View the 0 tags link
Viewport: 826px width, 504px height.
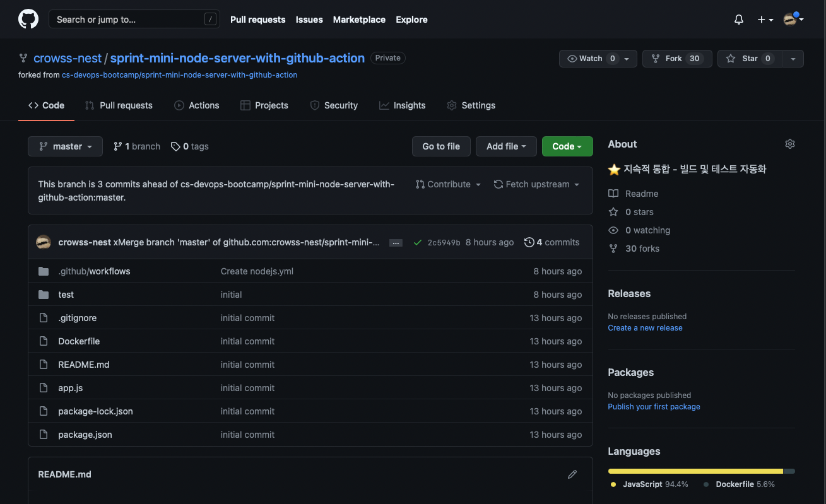(190, 146)
